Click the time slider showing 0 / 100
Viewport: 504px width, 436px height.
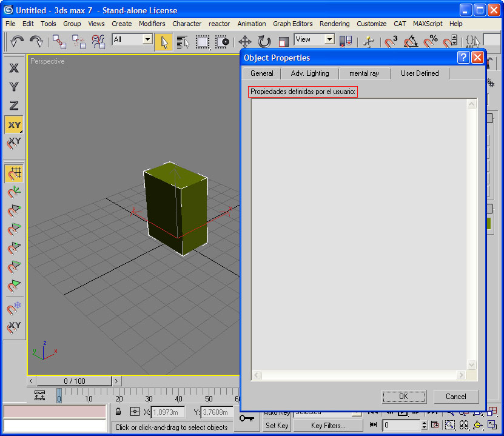(x=74, y=381)
